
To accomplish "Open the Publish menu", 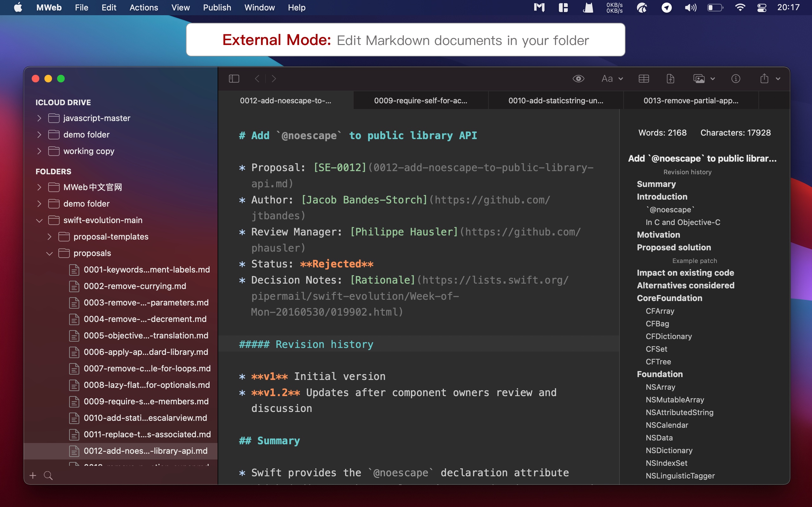I will 217,7.
